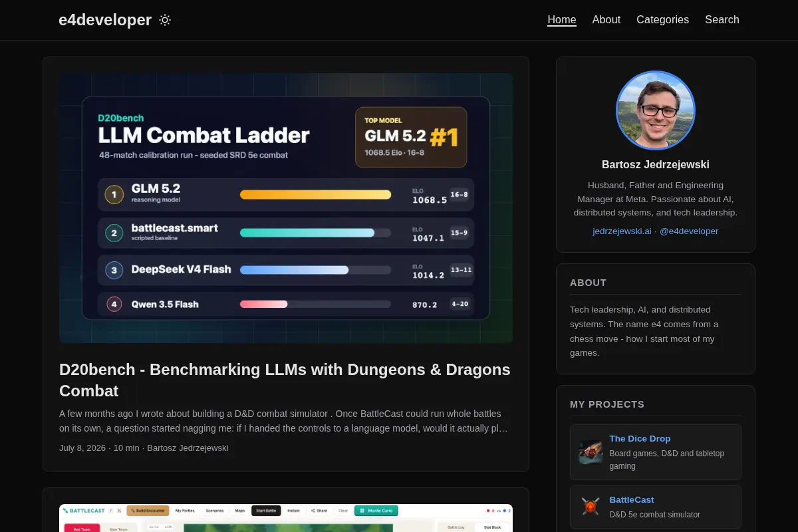Click the post excerpt starting "A few months ago"
Image resolution: width=798 pixels, height=532 pixels.
pos(284,421)
